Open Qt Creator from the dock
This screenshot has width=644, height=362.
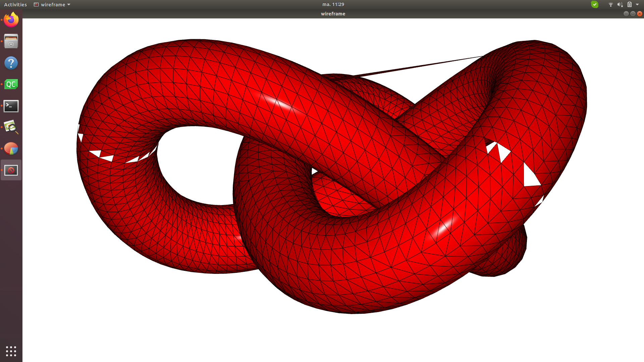(x=11, y=84)
